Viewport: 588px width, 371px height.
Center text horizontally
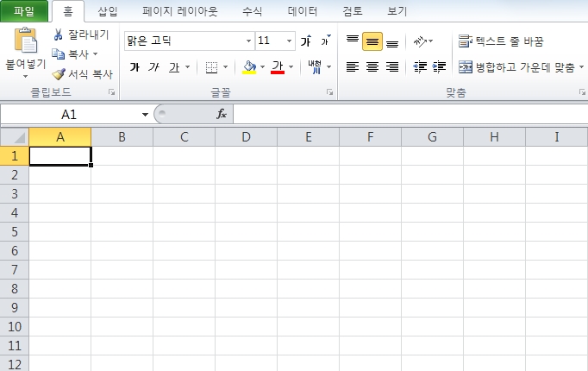[x=372, y=66]
